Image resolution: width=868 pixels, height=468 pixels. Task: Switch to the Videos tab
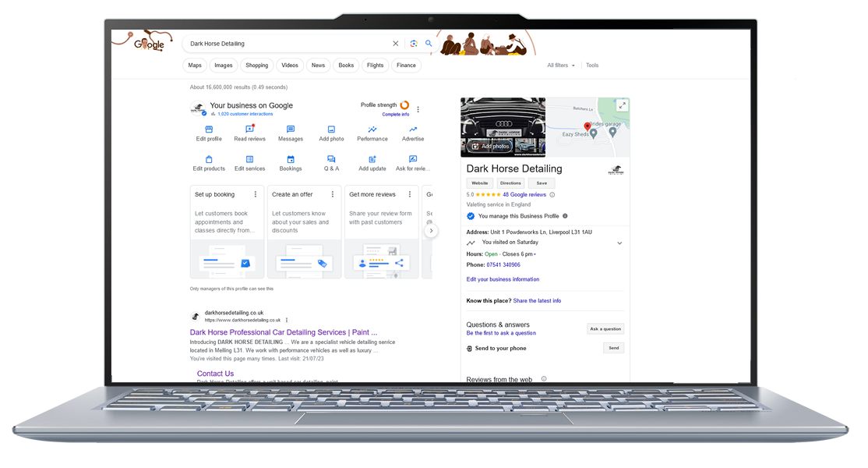coord(290,66)
